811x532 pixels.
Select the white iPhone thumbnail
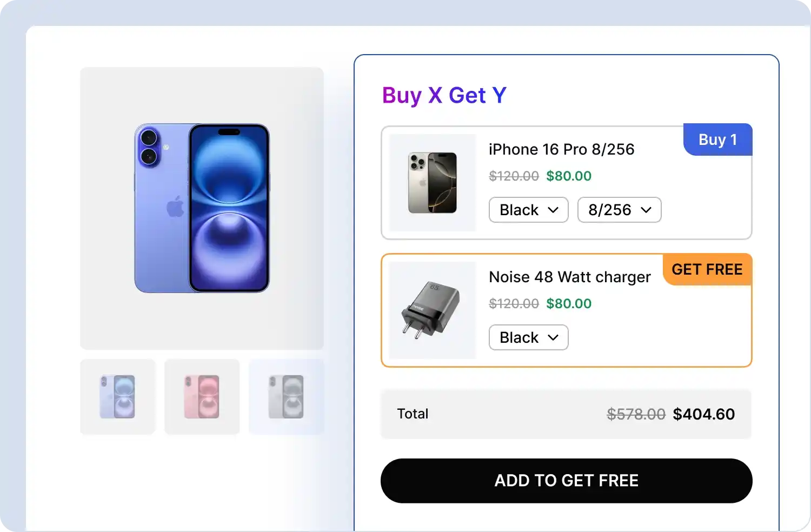point(285,396)
